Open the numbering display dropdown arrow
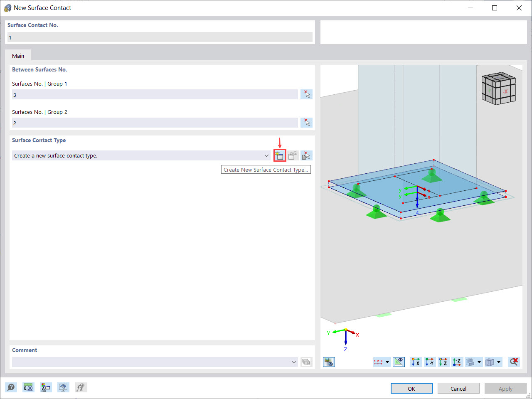Screen dimensions: 532x399 pyautogui.click(x=387, y=362)
